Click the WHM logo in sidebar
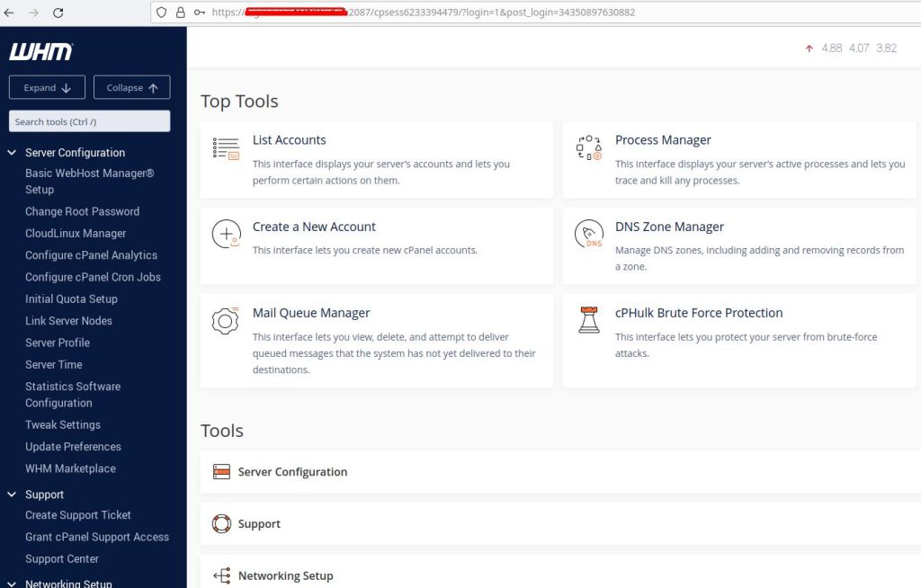 [41, 51]
